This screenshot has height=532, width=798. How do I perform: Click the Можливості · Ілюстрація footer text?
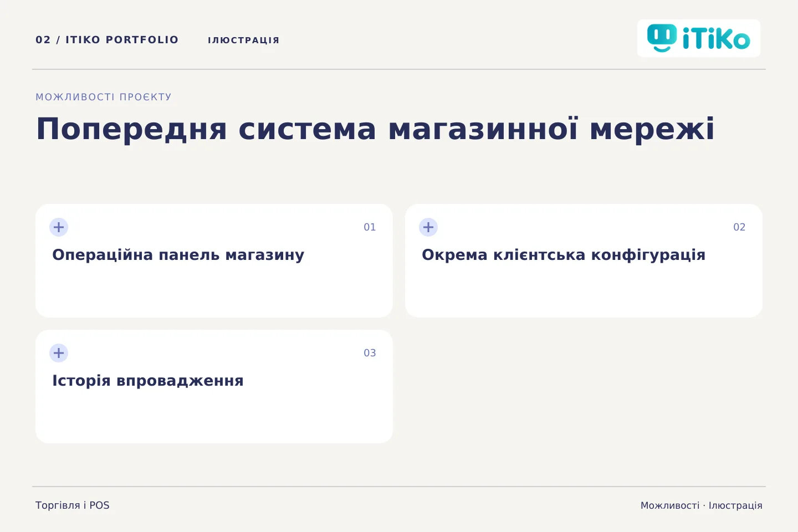pos(702,505)
